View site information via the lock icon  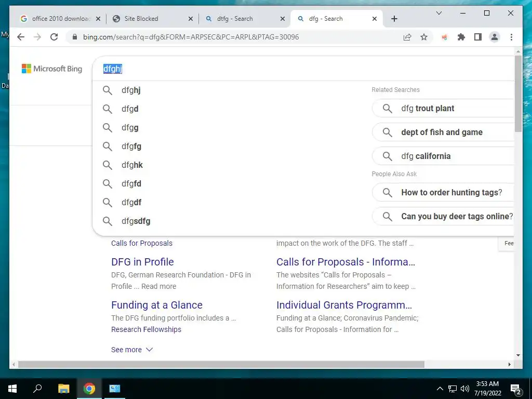pyautogui.click(x=75, y=37)
